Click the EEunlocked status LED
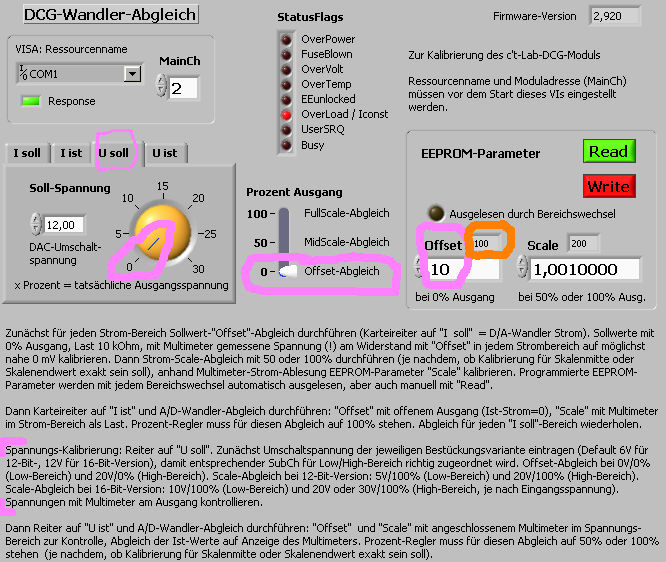The height and width of the screenshot is (562, 666). click(x=288, y=100)
